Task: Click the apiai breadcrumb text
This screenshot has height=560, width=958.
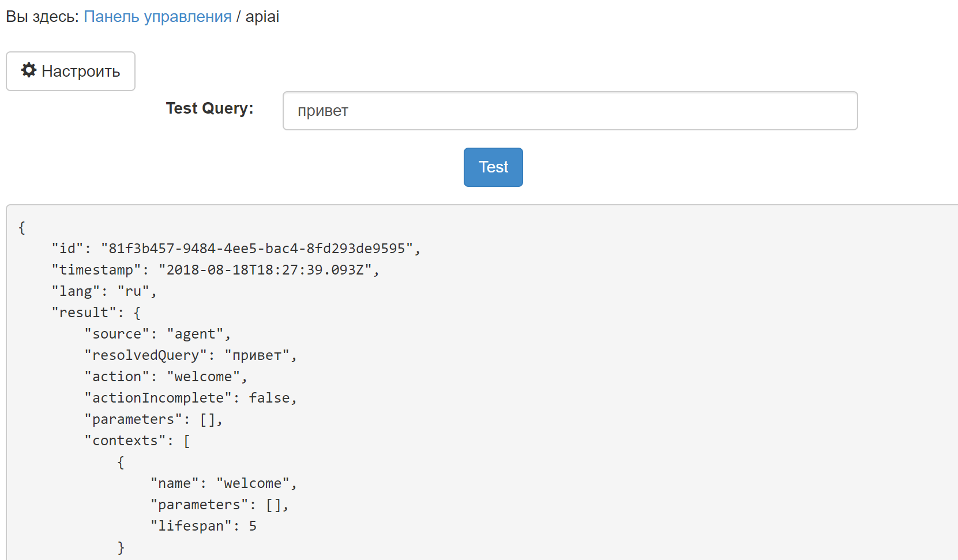Action: (262, 17)
